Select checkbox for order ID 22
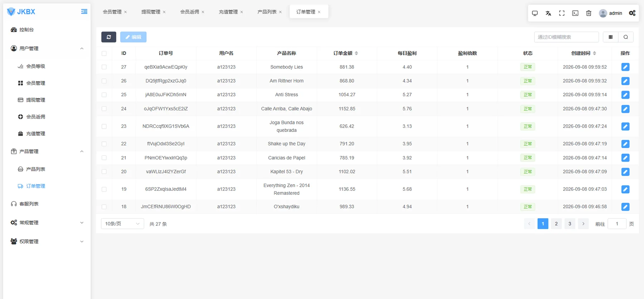 click(104, 144)
